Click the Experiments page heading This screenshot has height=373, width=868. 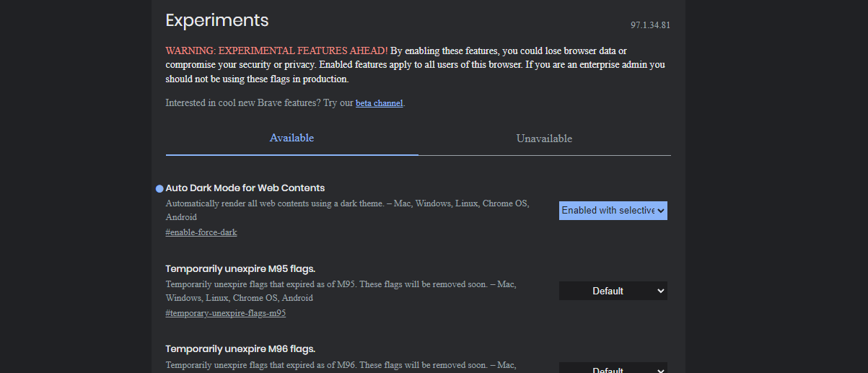[x=217, y=20]
